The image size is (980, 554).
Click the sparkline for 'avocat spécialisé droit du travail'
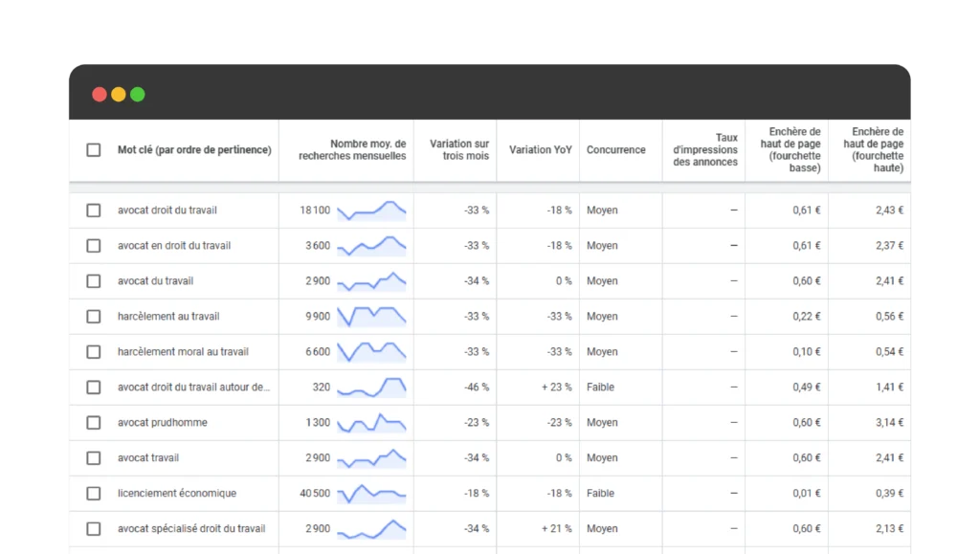coord(371,529)
